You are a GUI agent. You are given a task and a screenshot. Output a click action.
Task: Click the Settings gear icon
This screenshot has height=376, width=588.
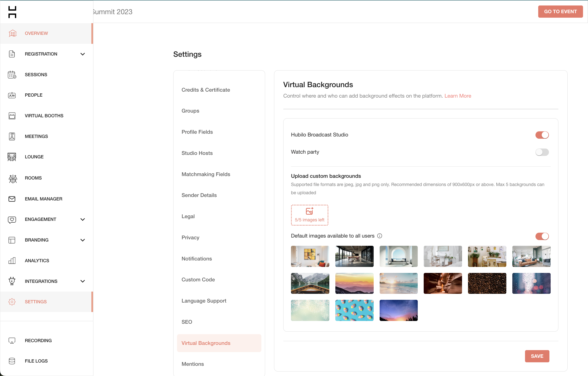tap(12, 302)
